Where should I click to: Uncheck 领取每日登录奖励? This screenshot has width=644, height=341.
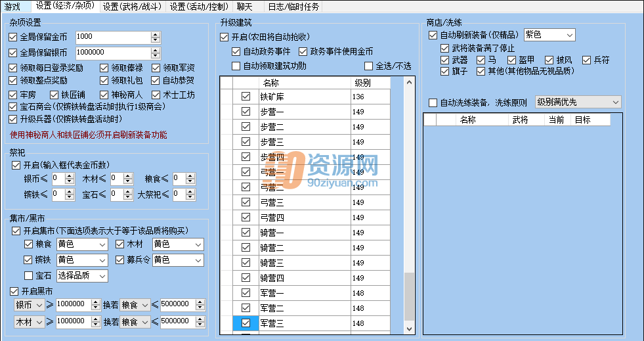[12, 68]
